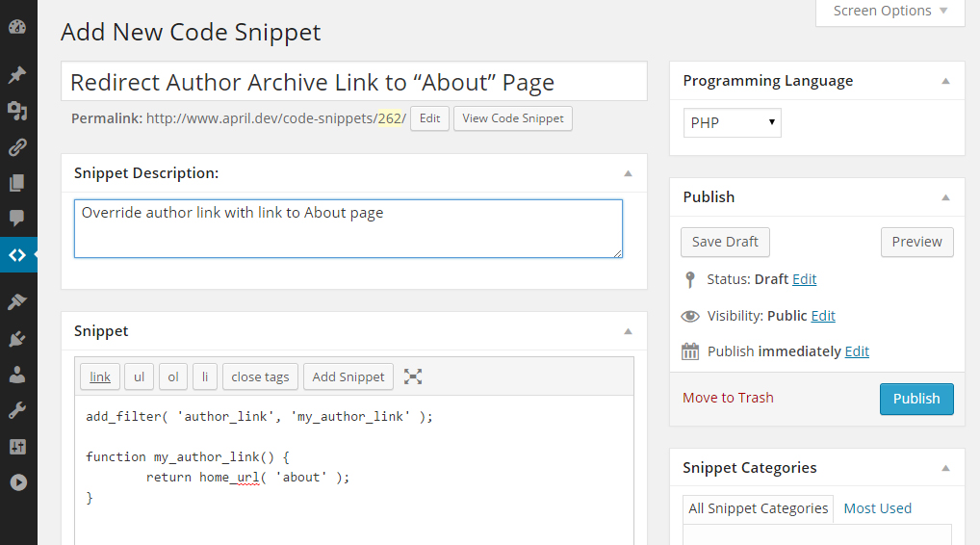The image size is (980, 545).
Task: Click the snippet title input field
Action: pyautogui.click(x=353, y=81)
